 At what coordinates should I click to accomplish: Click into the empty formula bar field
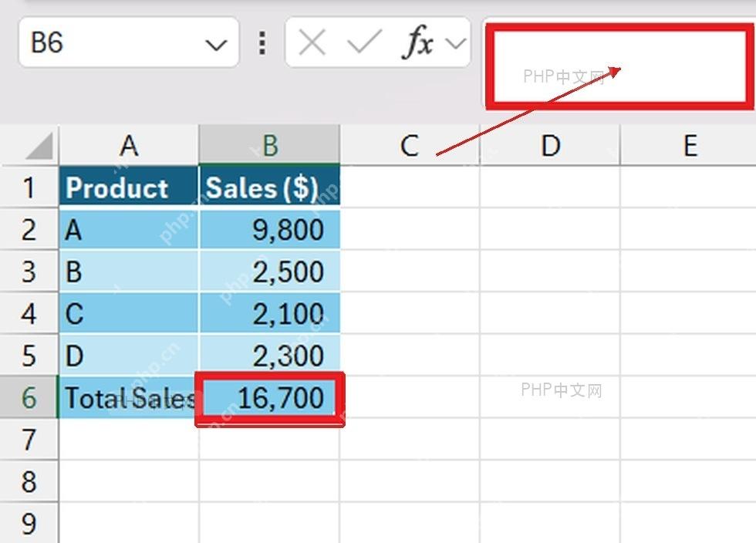click(620, 66)
